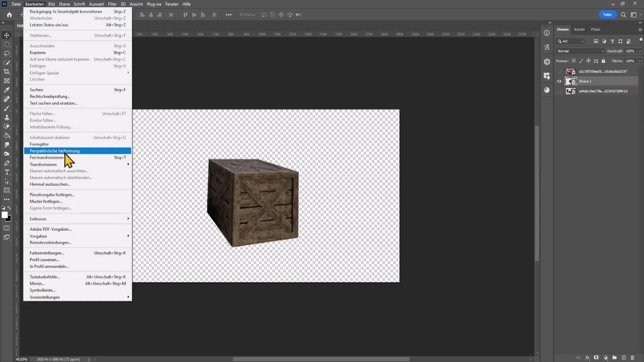The image size is (644, 362).
Task: Expand the Transformieren submenu
Action: 77,164
